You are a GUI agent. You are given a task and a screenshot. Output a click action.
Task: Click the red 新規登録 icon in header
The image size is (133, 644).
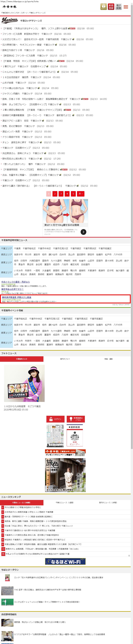click(111, 7)
